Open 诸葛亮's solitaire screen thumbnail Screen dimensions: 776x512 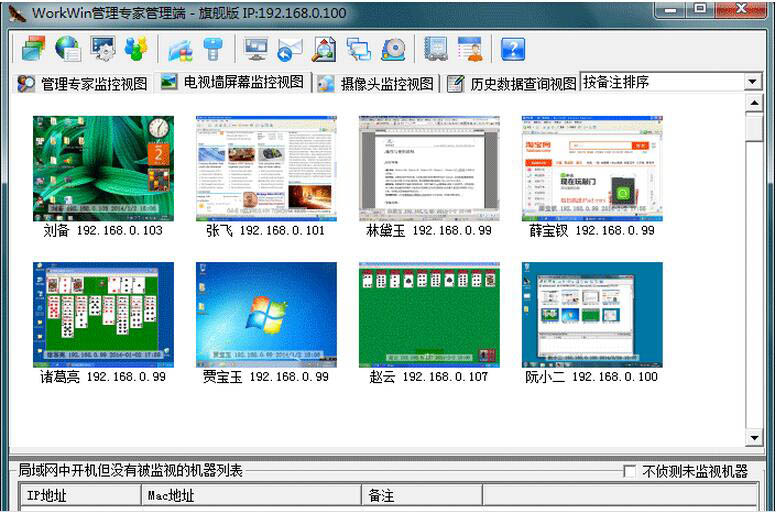tap(103, 314)
